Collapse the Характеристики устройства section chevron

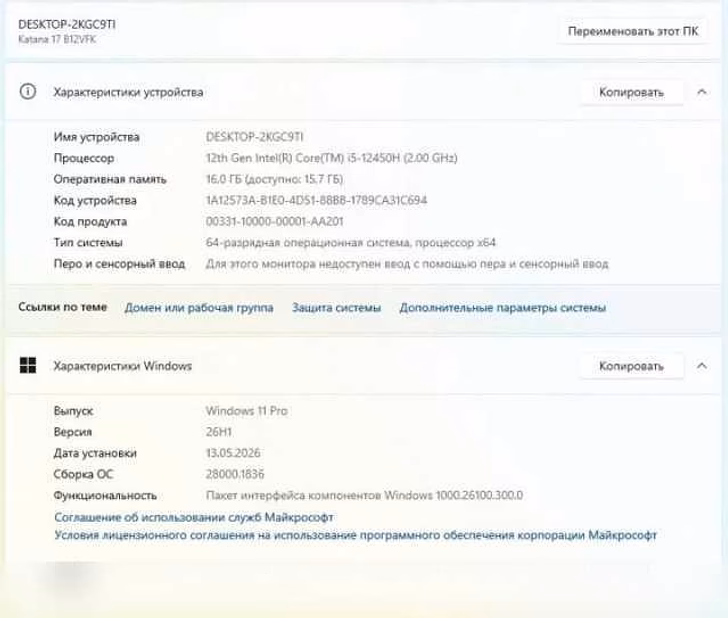tap(702, 92)
